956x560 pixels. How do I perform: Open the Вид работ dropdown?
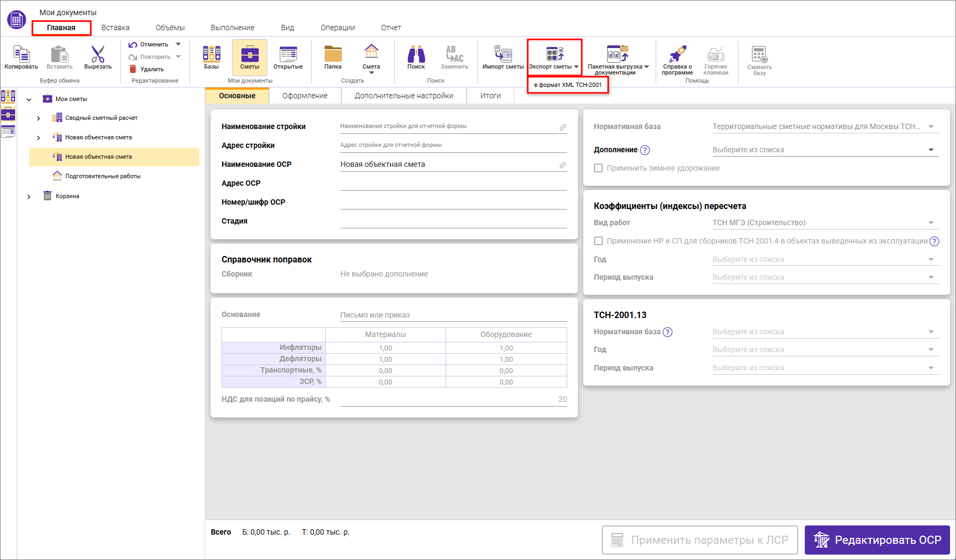click(x=931, y=222)
